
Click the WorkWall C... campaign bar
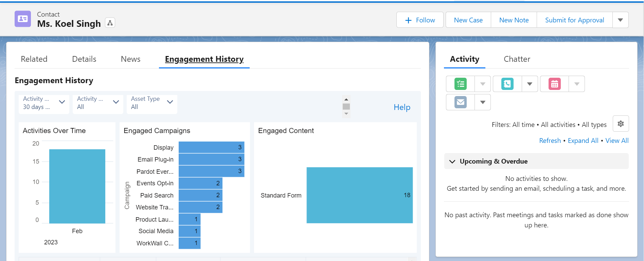tap(190, 243)
